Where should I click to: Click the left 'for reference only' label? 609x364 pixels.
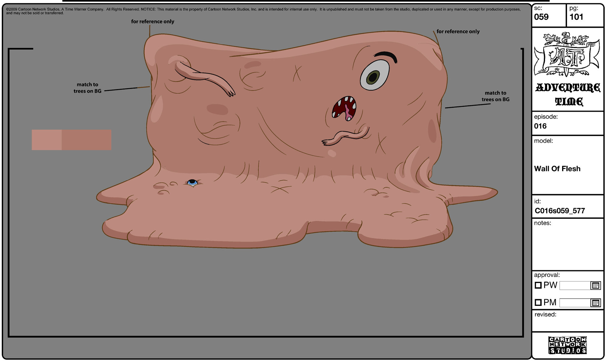[x=153, y=22]
